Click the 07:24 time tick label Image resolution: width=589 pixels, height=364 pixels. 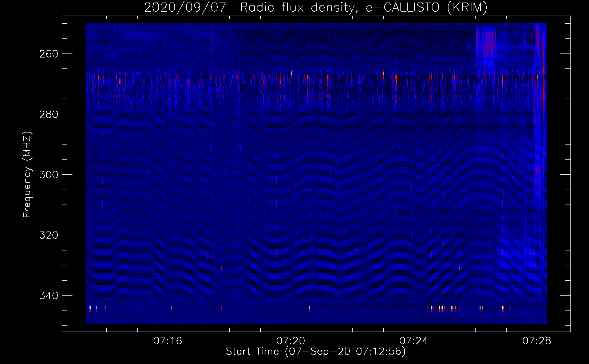click(414, 341)
